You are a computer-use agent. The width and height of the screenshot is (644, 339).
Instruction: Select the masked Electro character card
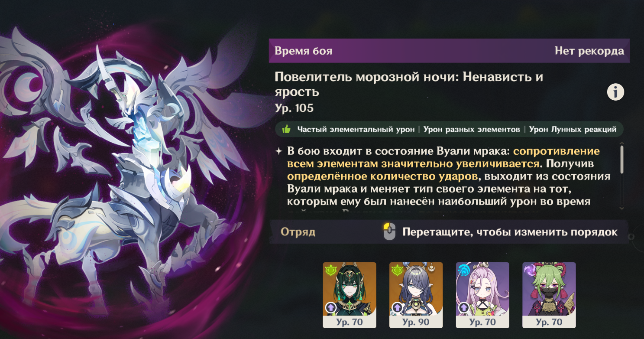(x=549, y=295)
